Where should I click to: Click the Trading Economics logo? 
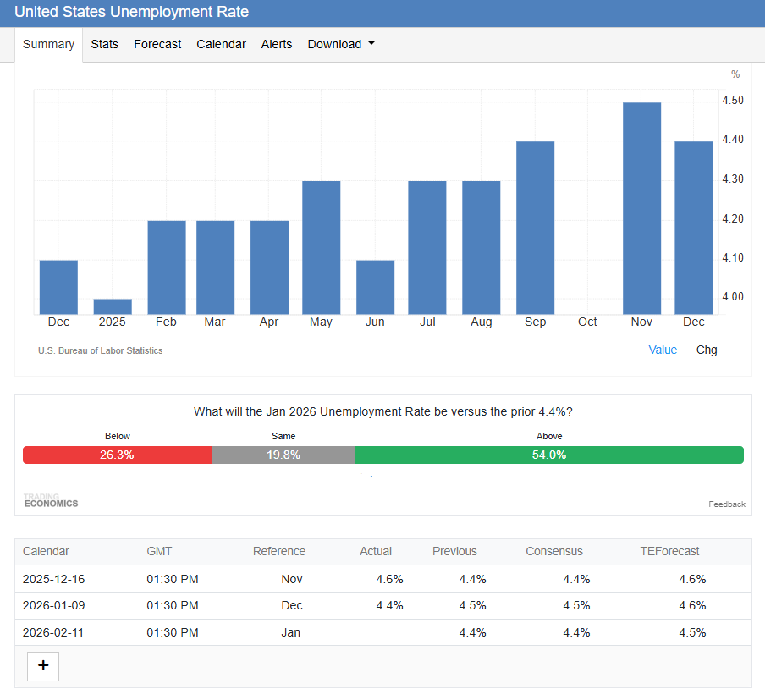(51, 500)
